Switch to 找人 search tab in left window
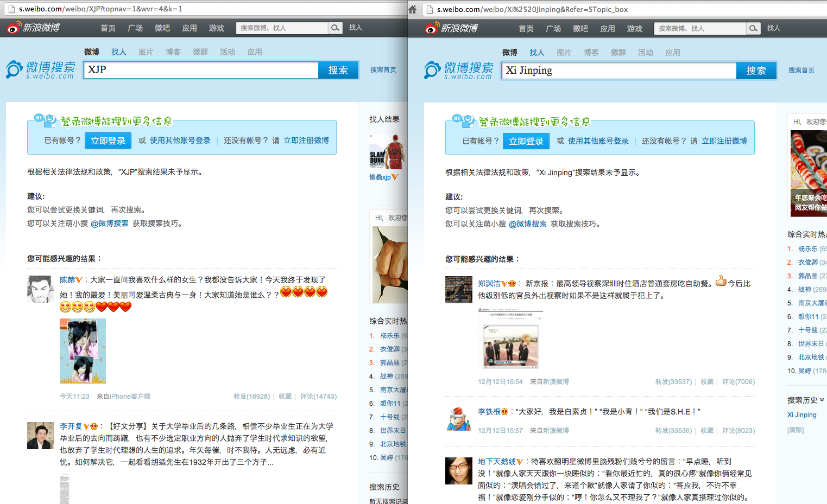Screen dimensions: 827x504 pos(119,52)
